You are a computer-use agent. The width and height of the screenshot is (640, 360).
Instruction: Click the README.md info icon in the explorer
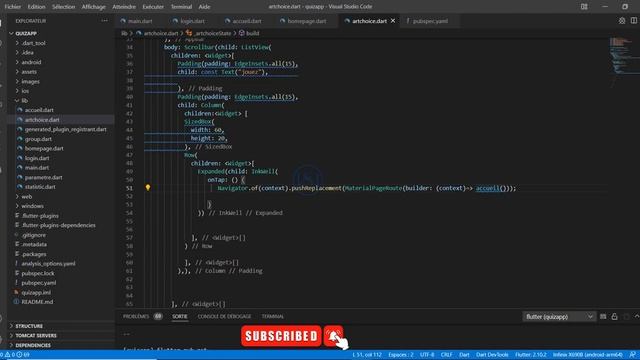pyautogui.click(x=16, y=302)
